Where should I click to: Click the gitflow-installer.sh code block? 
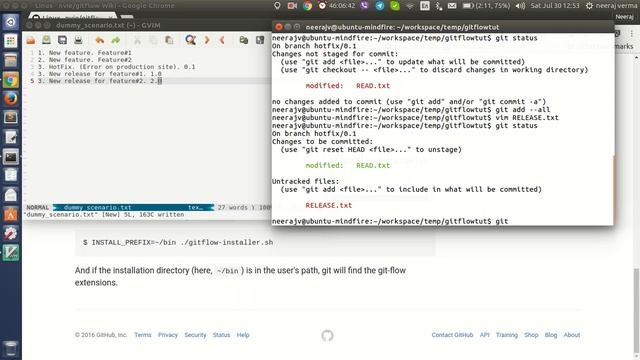tap(255, 242)
